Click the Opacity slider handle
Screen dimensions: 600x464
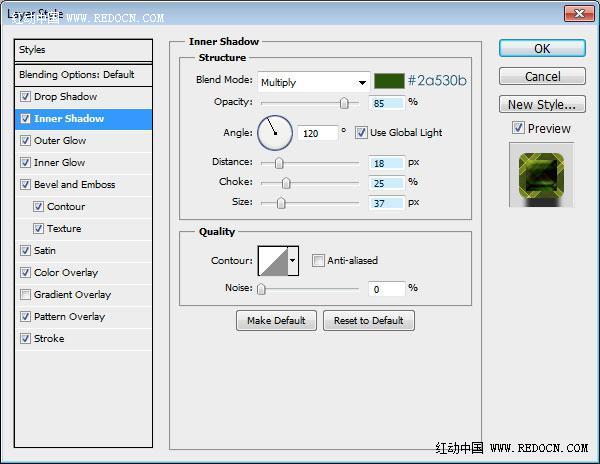click(x=344, y=103)
